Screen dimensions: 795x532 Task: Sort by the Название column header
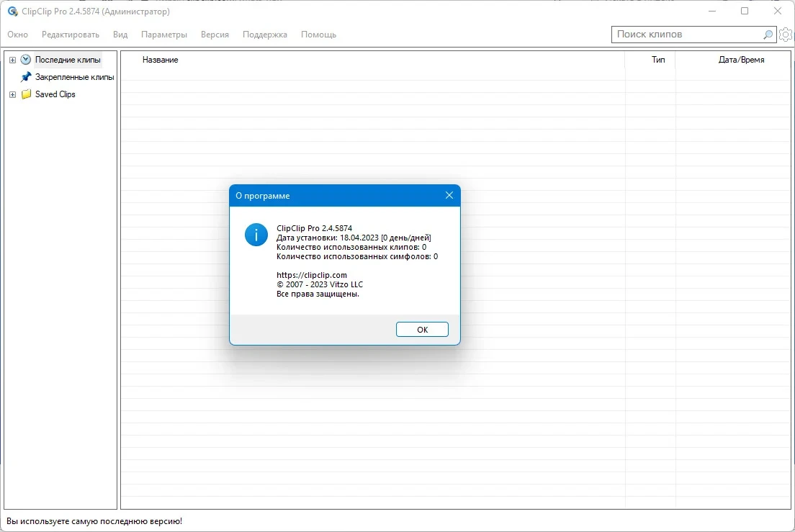point(160,60)
